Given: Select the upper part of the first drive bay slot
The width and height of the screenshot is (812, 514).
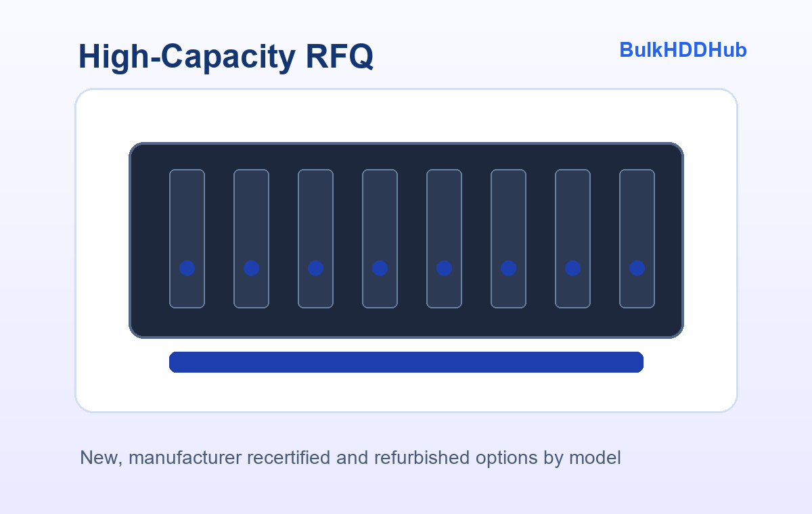Looking at the screenshot, I should [187, 210].
